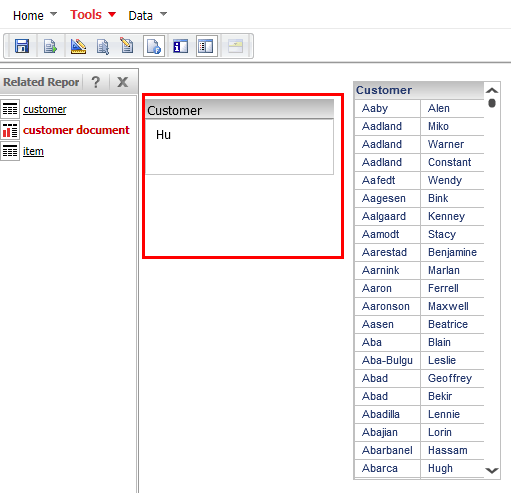The image size is (511, 493).
Task: Select customer Abajian
Action: [380, 432]
